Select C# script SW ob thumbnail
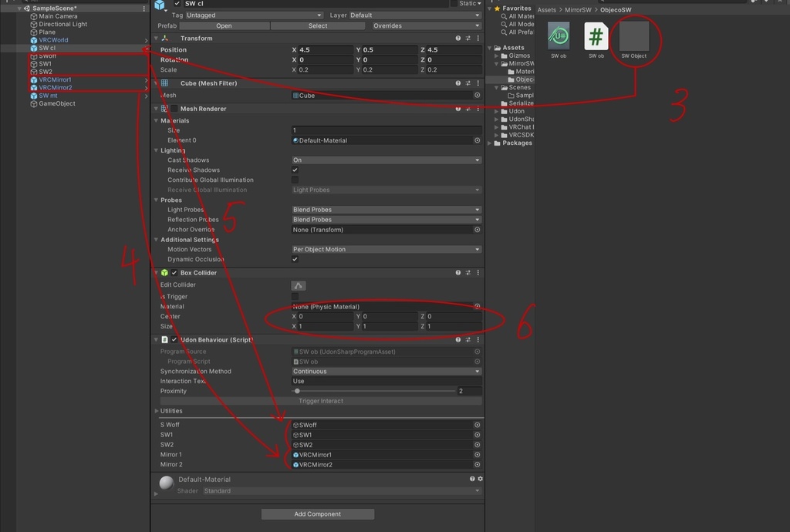The height and width of the screenshot is (532, 790). tap(596, 36)
